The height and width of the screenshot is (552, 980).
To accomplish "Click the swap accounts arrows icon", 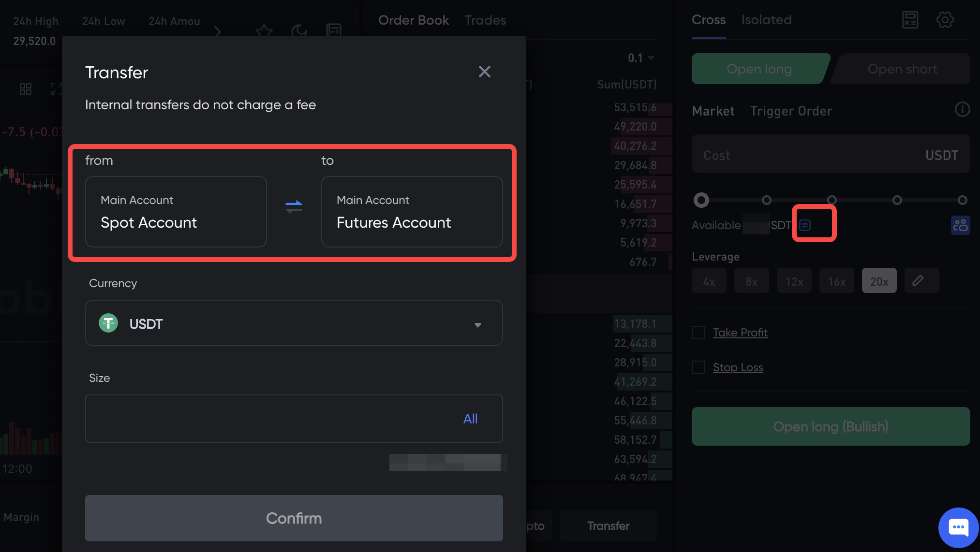I will (294, 207).
